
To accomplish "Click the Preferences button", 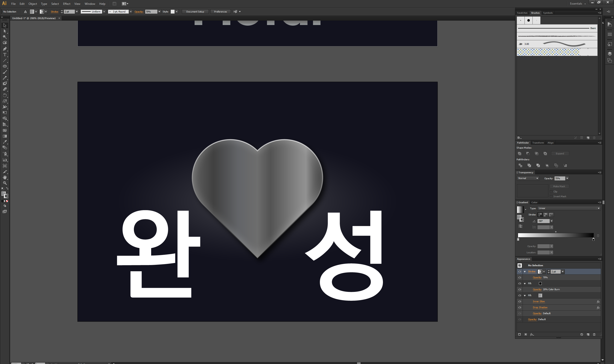I will [x=220, y=12].
